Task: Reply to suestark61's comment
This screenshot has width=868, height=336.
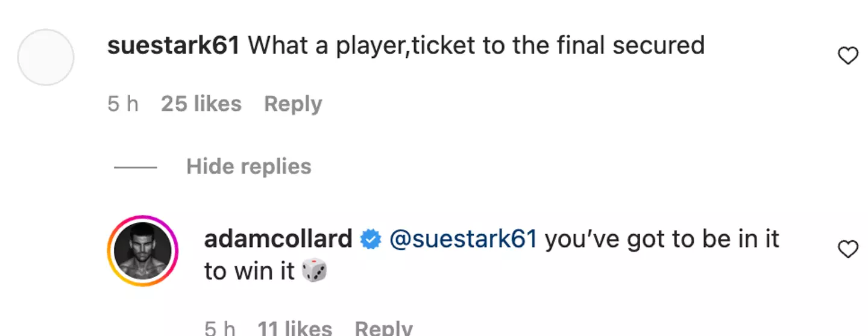Action: (293, 104)
